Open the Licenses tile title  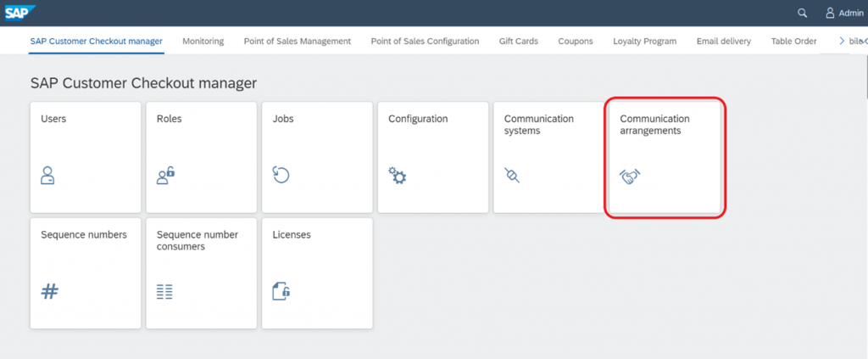[x=292, y=234]
